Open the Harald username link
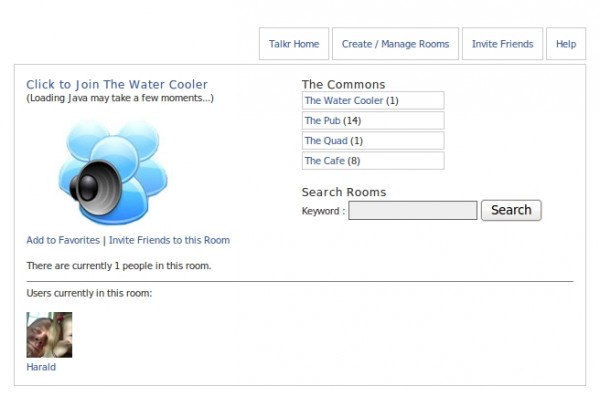Viewport: 600px width, 396px height. point(41,367)
